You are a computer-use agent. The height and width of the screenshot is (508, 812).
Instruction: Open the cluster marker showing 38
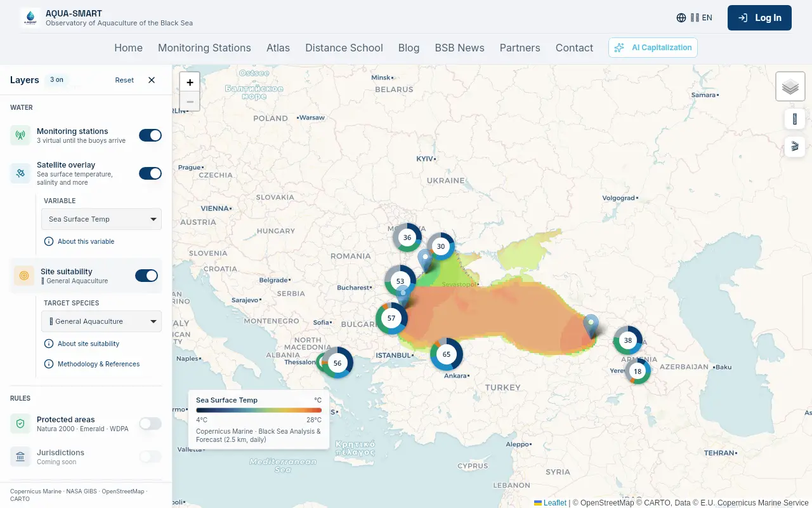coord(628,340)
